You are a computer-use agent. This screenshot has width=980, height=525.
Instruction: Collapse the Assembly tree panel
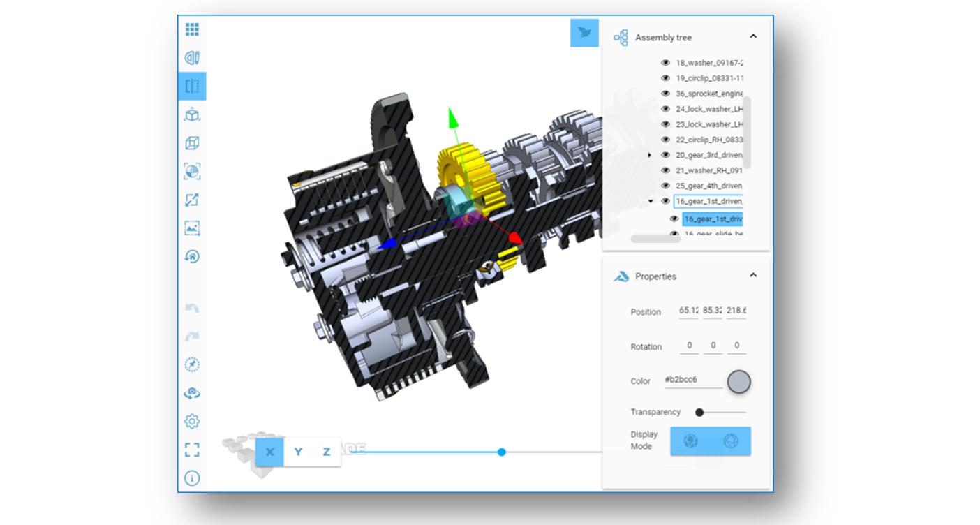pyautogui.click(x=753, y=36)
